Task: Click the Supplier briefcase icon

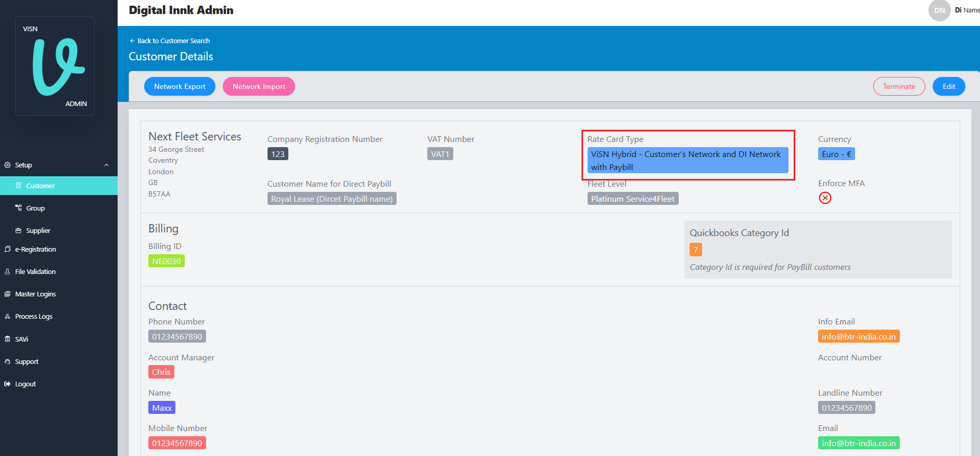Action: [x=18, y=230]
